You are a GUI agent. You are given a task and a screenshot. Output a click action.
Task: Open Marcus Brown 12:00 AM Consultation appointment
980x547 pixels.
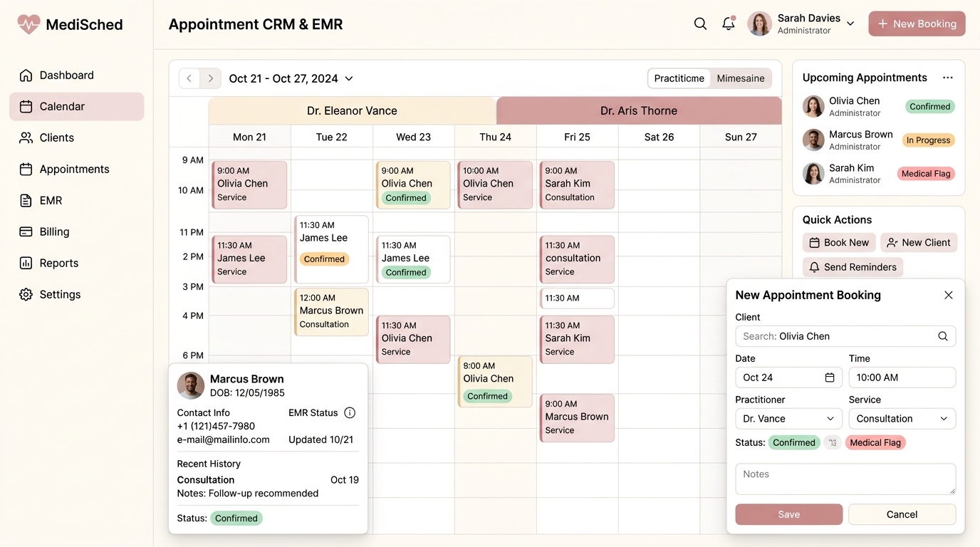pyautogui.click(x=332, y=311)
